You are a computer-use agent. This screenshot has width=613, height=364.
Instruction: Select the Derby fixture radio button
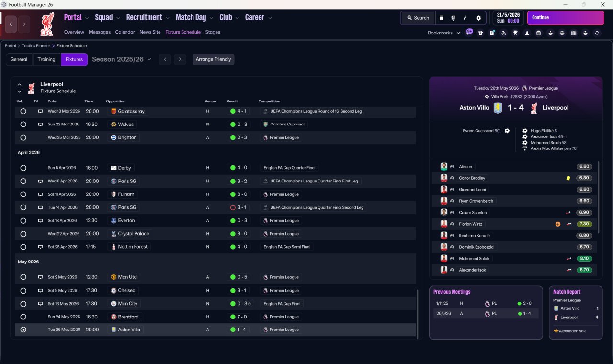tap(23, 168)
